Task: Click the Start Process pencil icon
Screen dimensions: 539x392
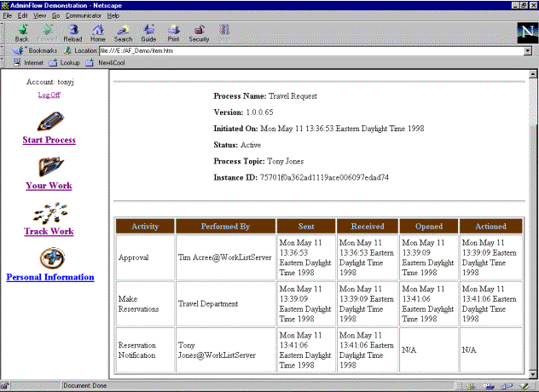Action: click(x=49, y=119)
